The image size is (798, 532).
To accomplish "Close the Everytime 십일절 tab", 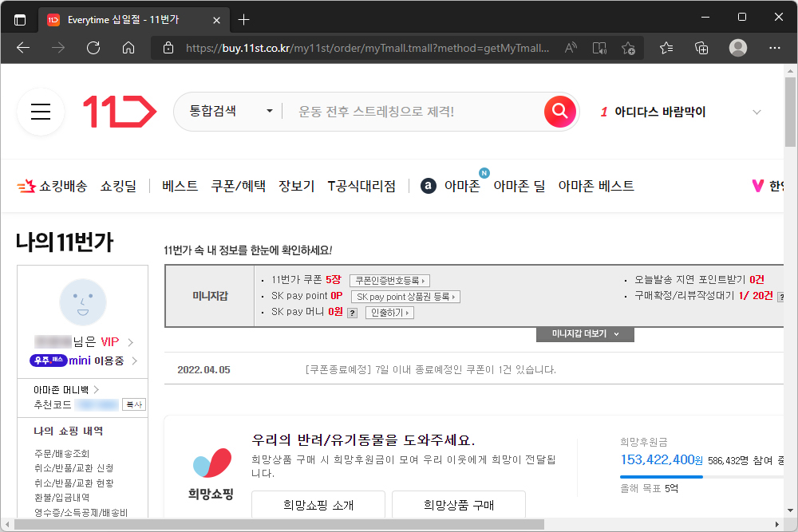I will 216,20.
